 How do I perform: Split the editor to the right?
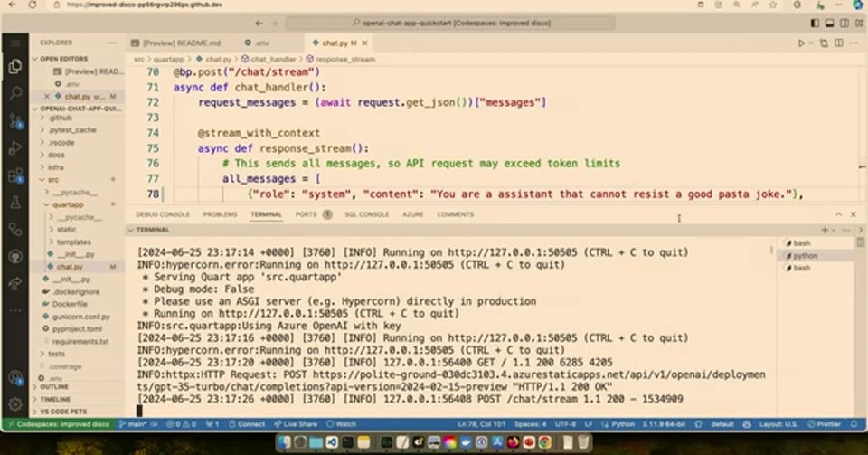[839, 43]
